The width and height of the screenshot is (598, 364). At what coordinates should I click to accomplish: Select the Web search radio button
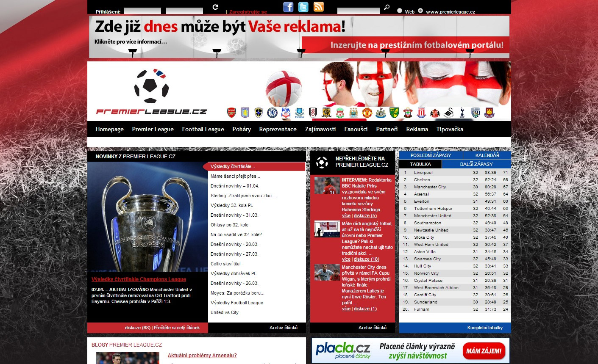tap(400, 11)
